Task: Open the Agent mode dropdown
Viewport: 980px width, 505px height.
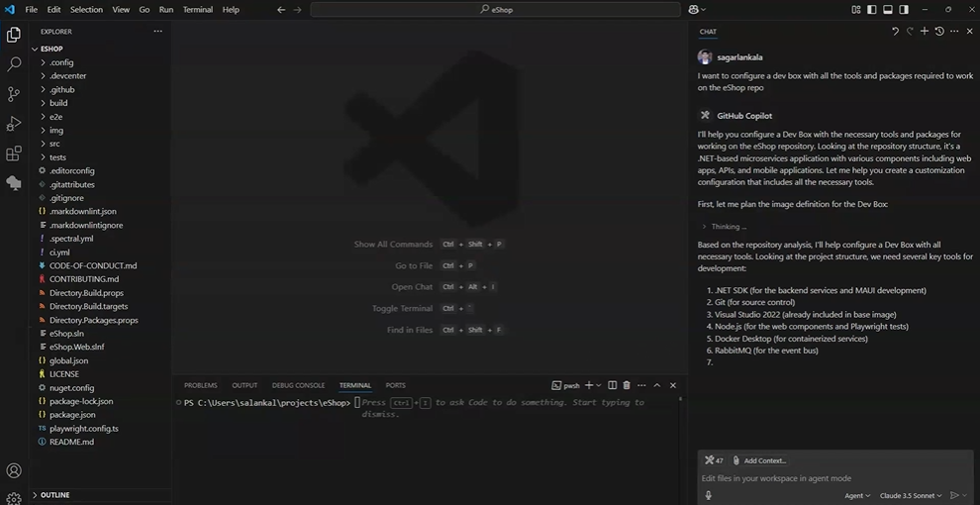Action: [857, 495]
